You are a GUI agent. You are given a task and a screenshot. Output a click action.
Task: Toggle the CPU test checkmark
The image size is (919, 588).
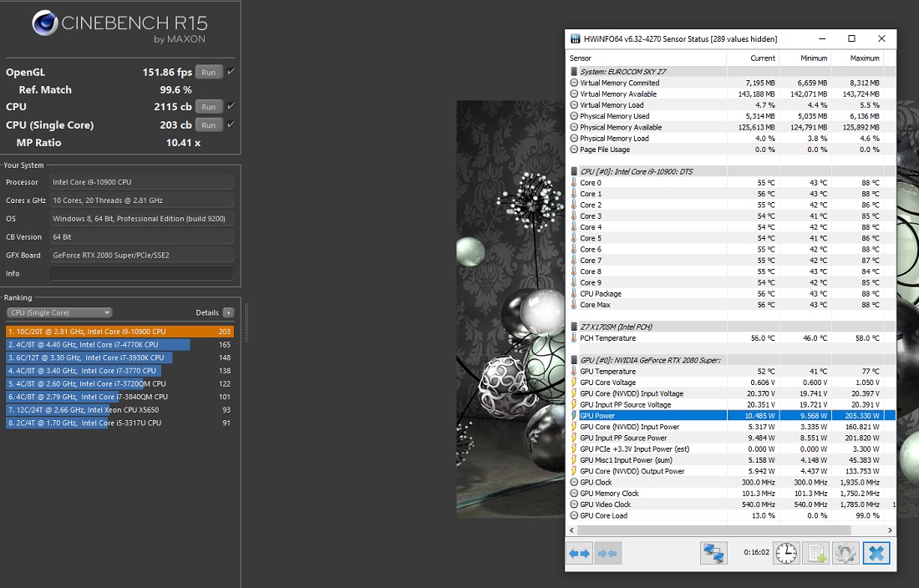click(x=231, y=107)
